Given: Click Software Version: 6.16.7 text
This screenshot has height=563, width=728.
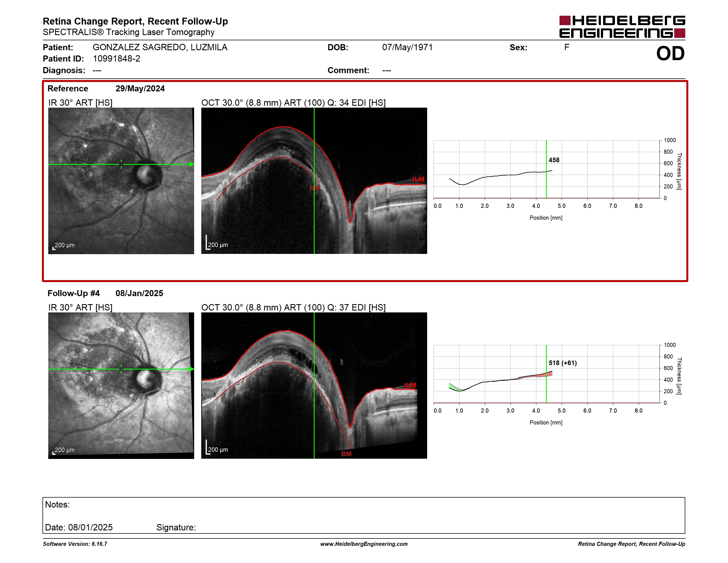Looking at the screenshot, I should coord(75,544).
